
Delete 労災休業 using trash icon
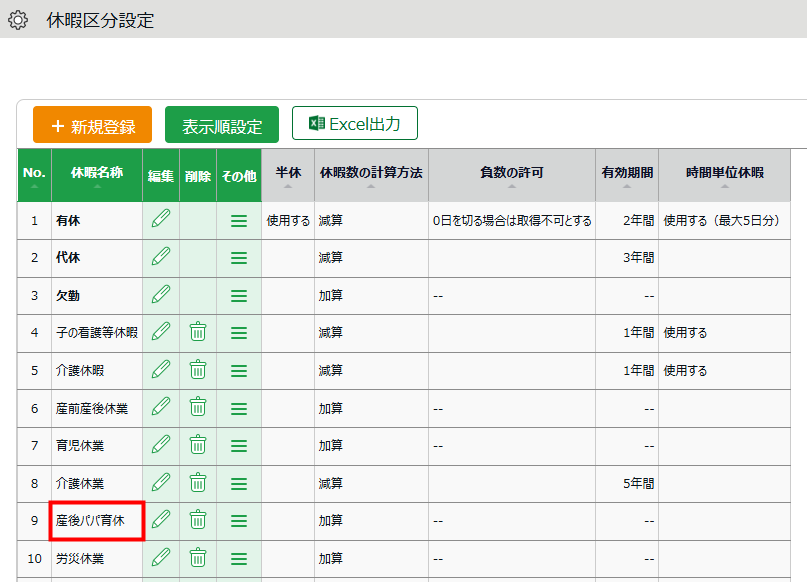[198, 558]
